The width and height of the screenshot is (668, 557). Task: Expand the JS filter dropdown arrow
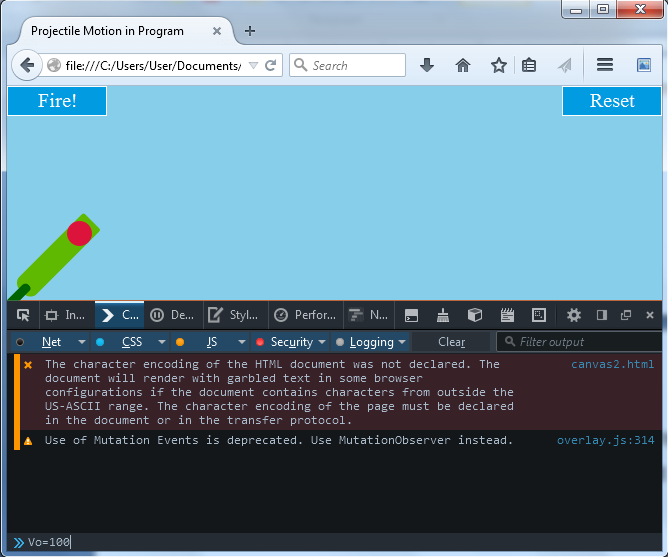coord(242,342)
